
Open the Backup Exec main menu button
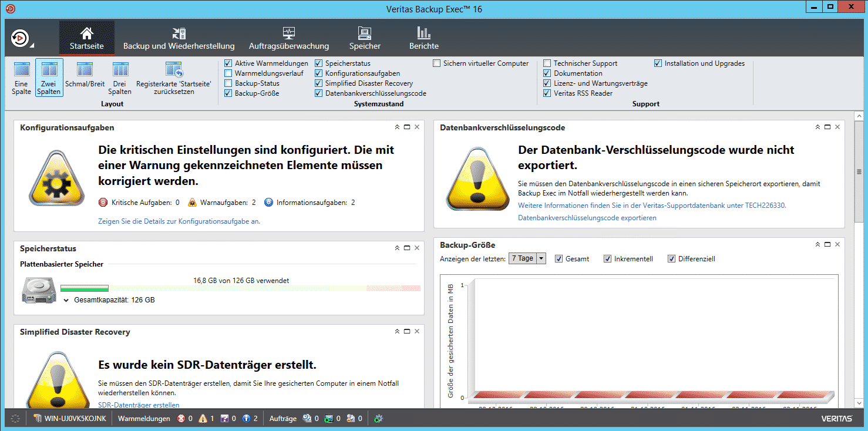point(22,38)
